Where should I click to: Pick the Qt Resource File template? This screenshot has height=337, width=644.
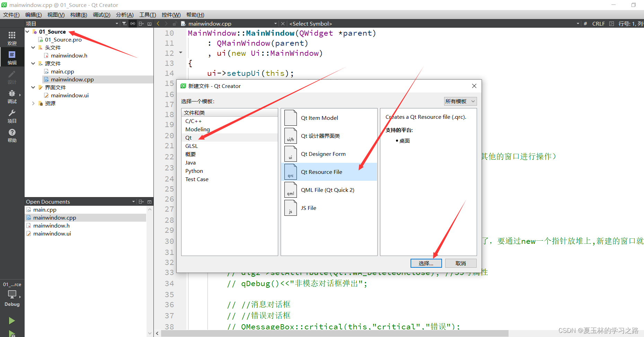pyautogui.click(x=329, y=172)
